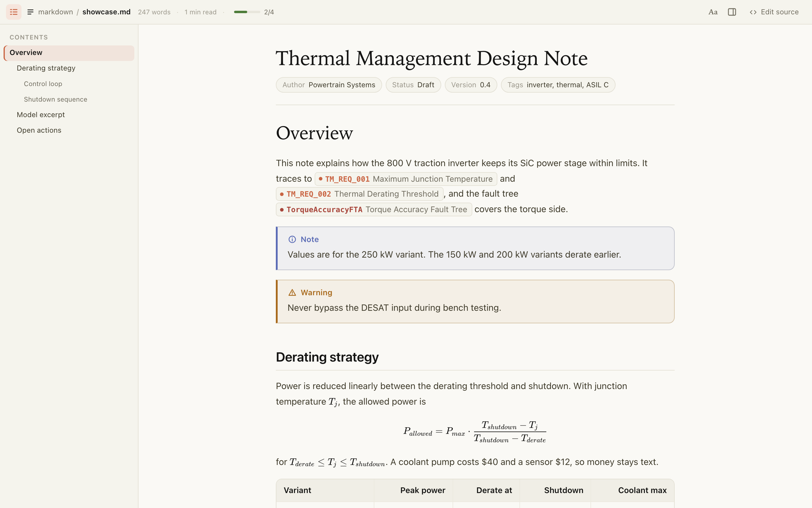Click the Tags inverter, thermal, ASIL C pill

[x=558, y=85]
